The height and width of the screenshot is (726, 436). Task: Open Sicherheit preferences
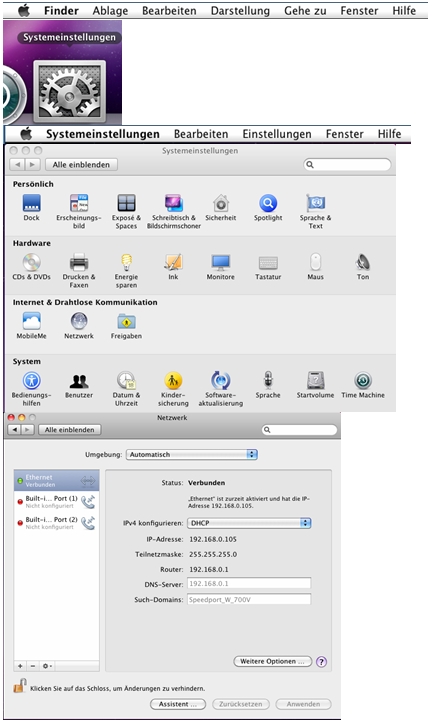221,208
